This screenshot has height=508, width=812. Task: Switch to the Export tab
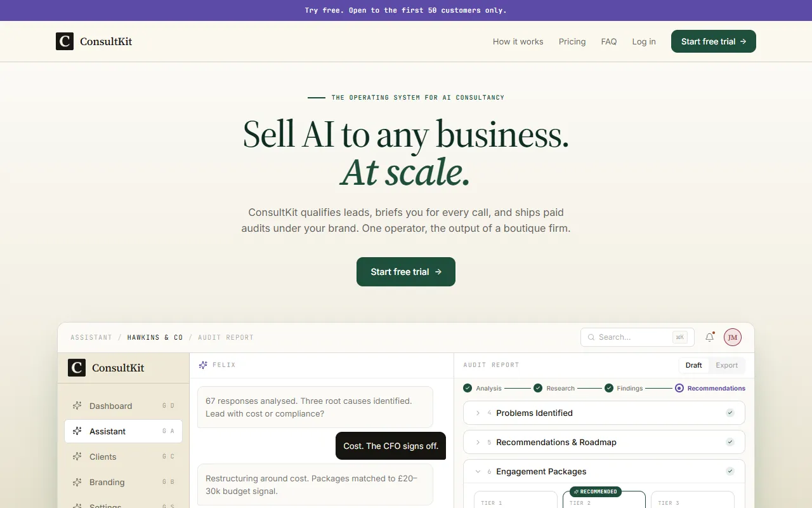(727, 365)
